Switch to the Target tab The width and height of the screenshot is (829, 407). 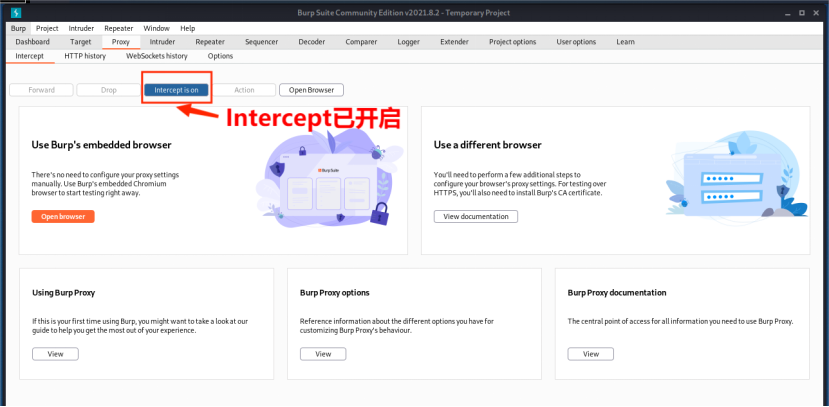[x=80, y=42]
